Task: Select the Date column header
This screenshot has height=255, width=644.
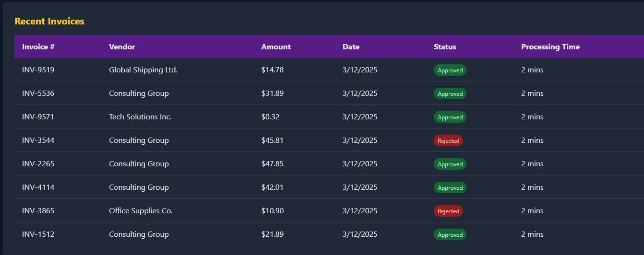Action: 351,47
